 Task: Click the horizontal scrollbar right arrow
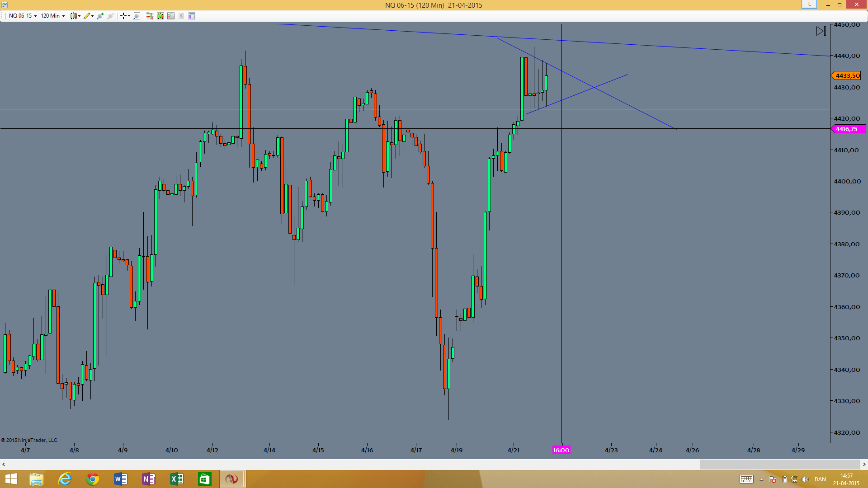[864, 464]
